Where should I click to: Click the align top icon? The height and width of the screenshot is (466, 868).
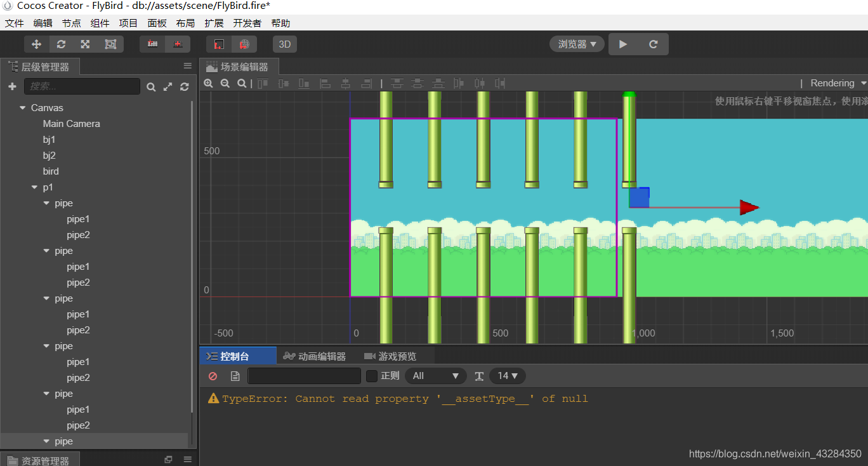pyautogui.click(x=263, y=83)
